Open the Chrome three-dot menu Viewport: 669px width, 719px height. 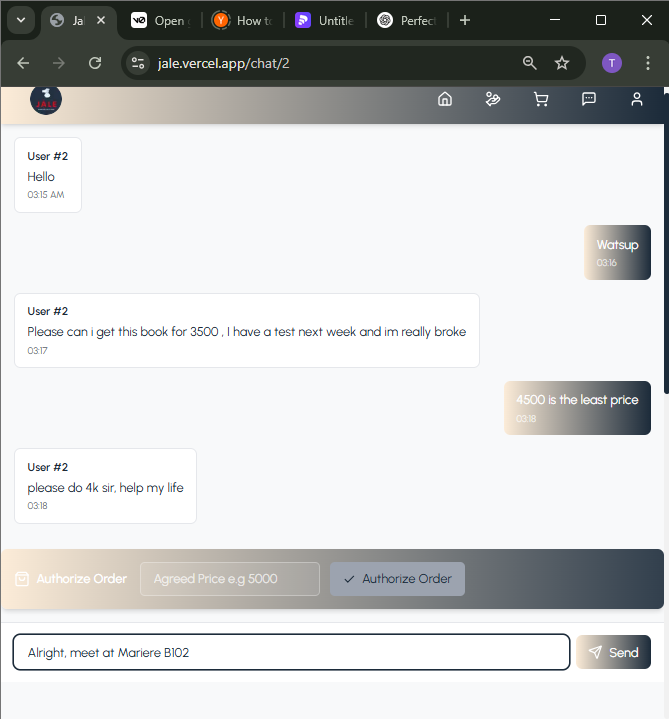pos(647,63)
